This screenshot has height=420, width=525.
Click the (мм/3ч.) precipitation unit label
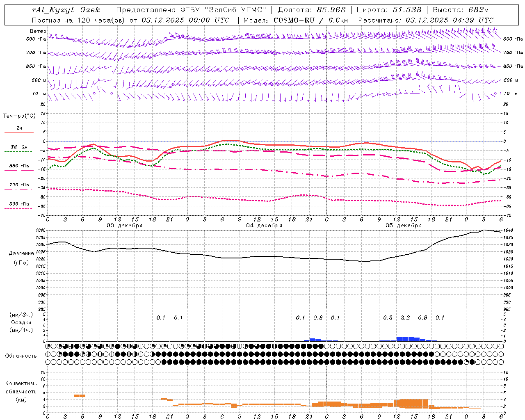pyautogui.click(x=21, y=315)
